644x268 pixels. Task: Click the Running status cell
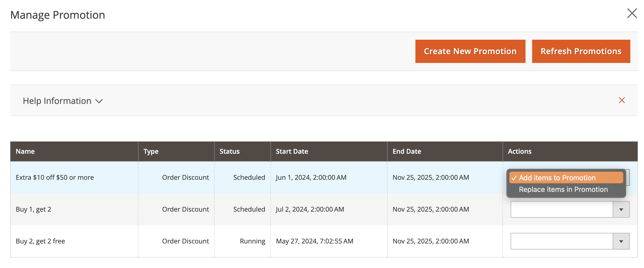tap(252, 241)
